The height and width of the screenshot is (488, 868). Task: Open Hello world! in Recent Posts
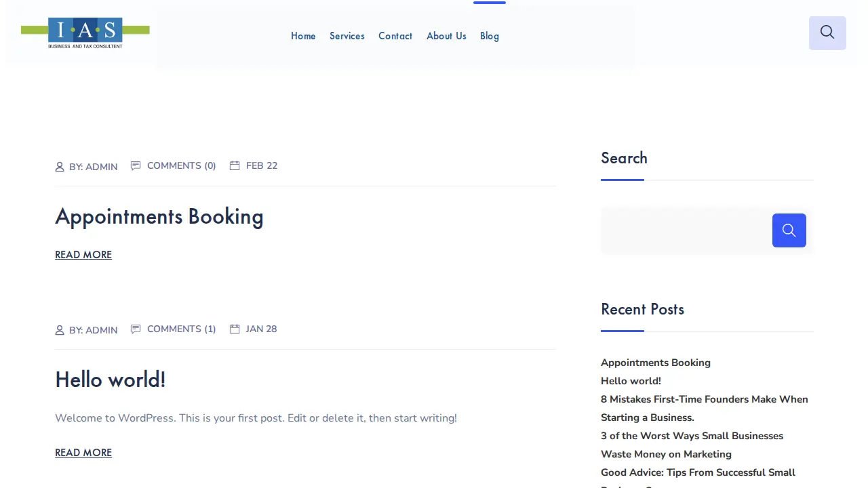631,381
